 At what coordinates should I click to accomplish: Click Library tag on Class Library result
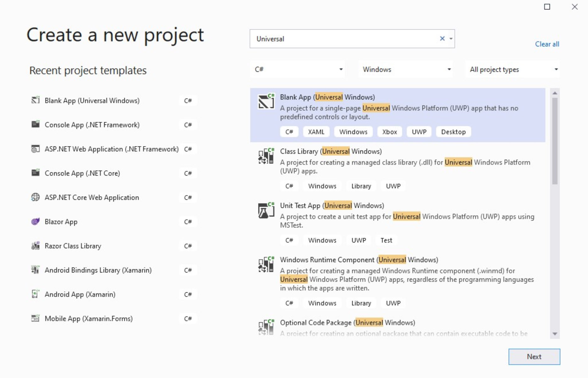[361, 186]
